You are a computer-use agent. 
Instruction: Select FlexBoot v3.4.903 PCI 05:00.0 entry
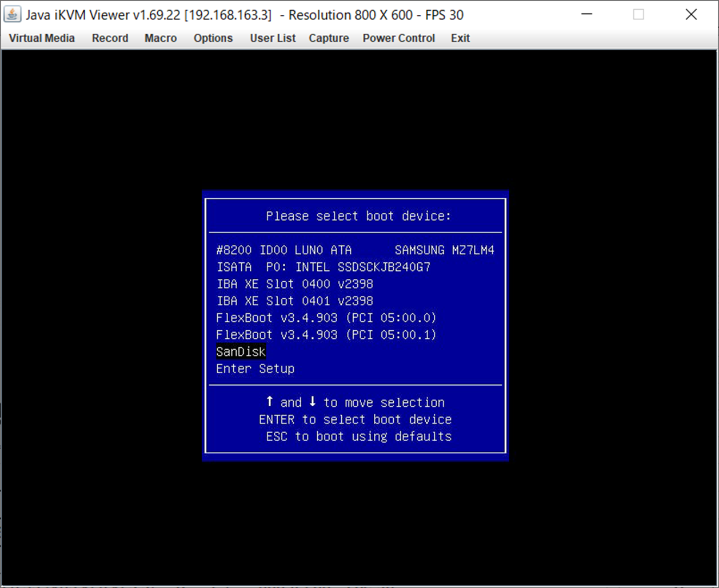(x=326, y=318)
